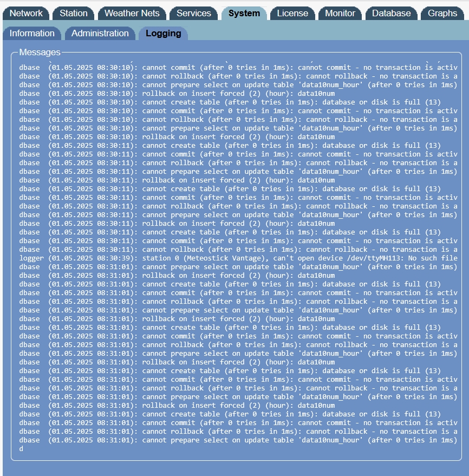469x476 pixels.
Task: Switch to the Station tab
Action: coord(74,14)
